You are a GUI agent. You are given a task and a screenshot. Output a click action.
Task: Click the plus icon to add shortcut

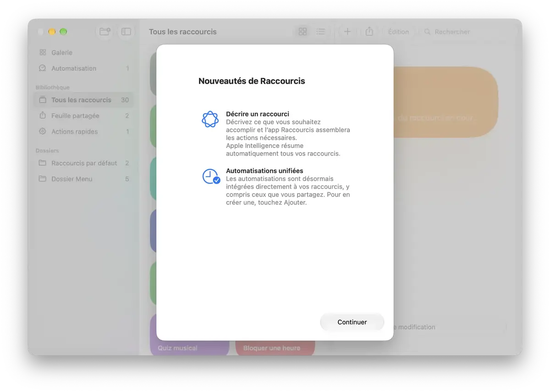click(x=347, y=32)
